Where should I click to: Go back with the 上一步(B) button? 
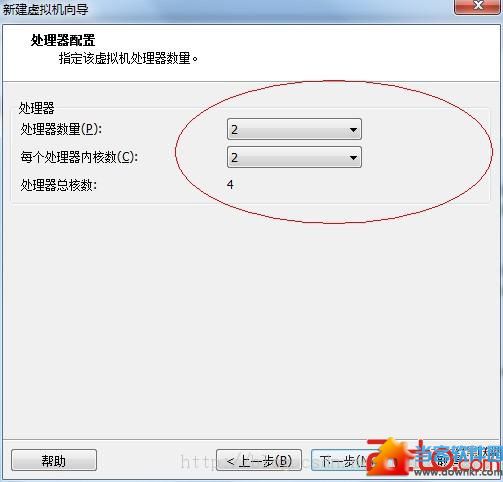click(259, 460)
